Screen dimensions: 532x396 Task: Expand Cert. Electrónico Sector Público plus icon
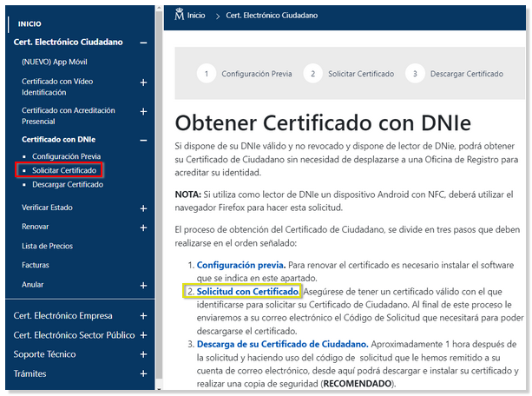143,335
